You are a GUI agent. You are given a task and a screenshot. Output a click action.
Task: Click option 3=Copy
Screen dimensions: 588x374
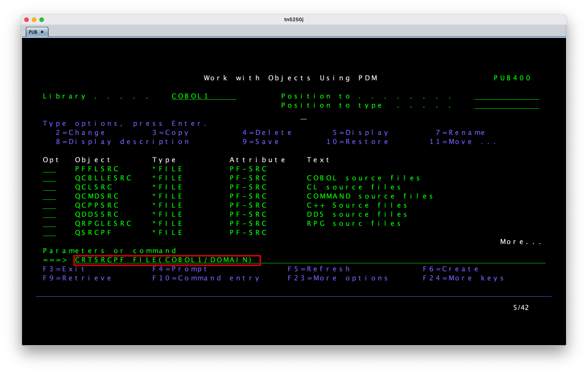coord(170,132)
